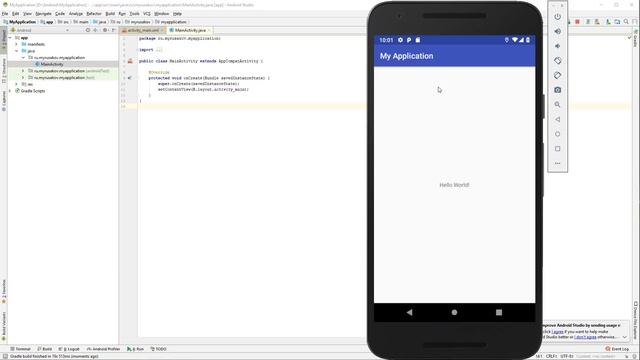The width and height of the screenshot is (640, 360).
Task: Click the gutter icon beside class MainActivity
Action: (130, 61)
